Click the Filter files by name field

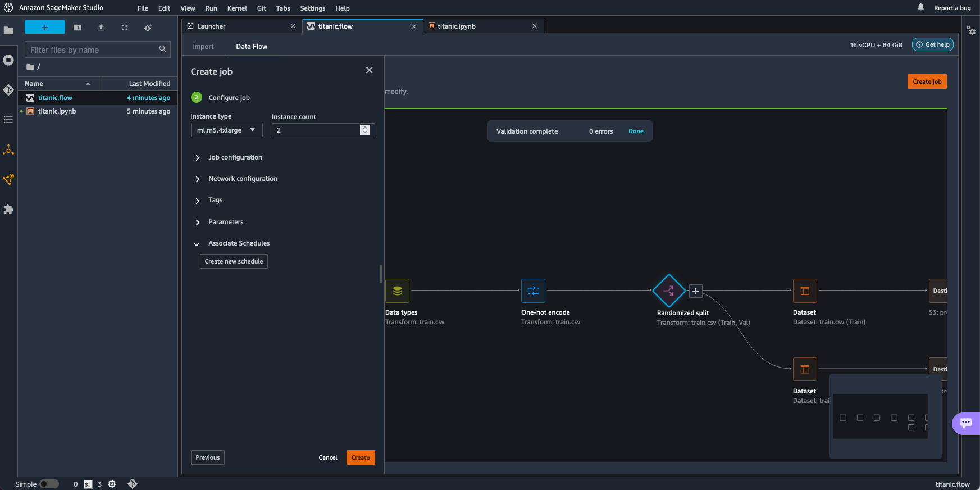point(93,50)
